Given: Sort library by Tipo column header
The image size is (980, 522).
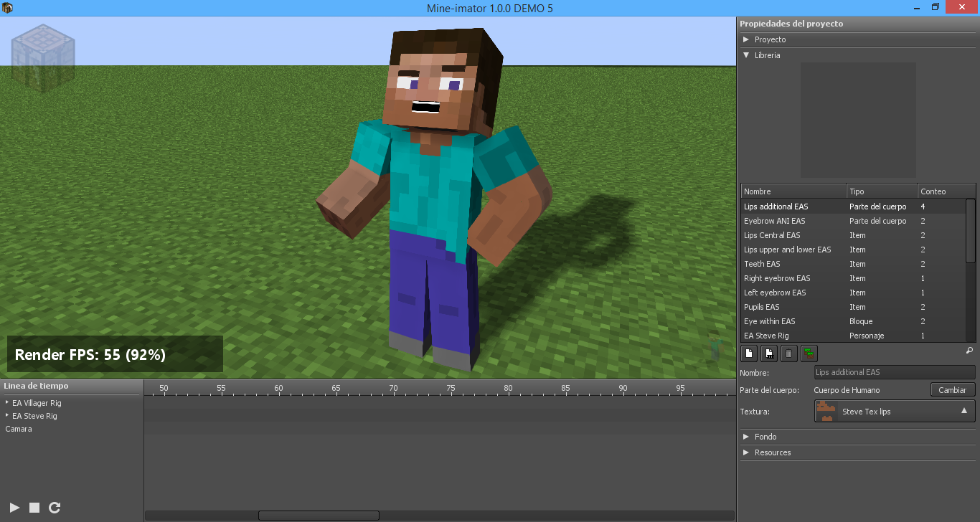Looking at the screenshot, I should pyautogui.click(x=882, y=191).
